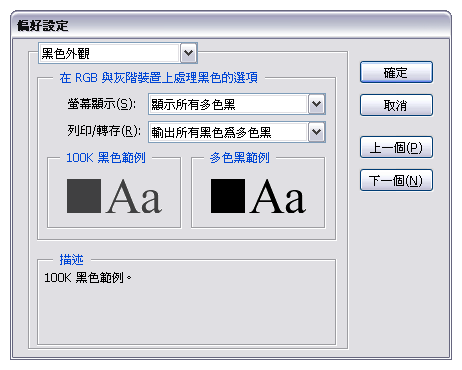Click the gray Aa sample in 100K 黑色範例
The width and height of the screenshot is (462, 370).
[x=134, y=197]
